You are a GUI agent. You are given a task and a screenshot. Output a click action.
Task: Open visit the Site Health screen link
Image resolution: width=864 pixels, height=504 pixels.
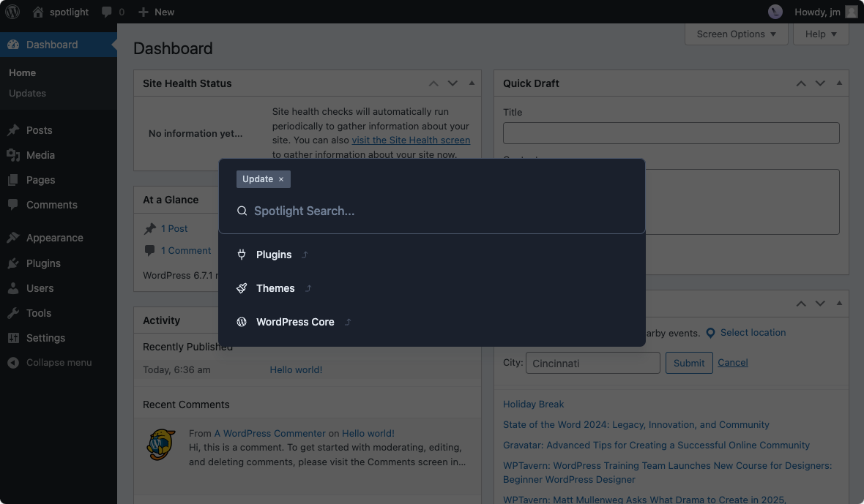click(x=411, y=140)
